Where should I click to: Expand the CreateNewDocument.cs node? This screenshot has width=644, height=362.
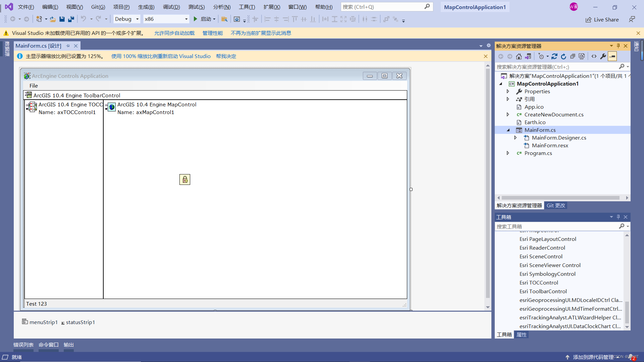pos(508,114)
